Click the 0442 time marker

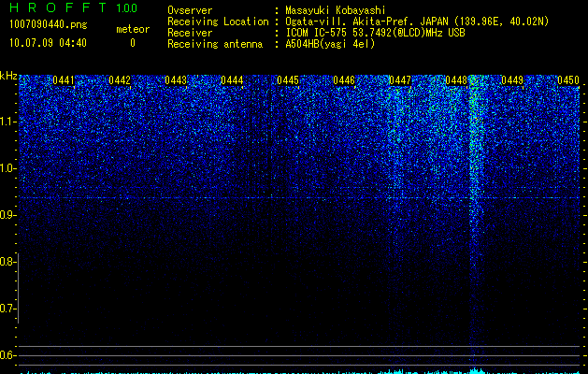pos(120,80)
